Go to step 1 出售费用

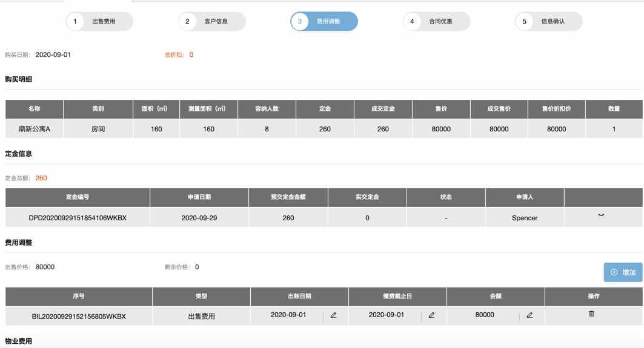point(99,21)
